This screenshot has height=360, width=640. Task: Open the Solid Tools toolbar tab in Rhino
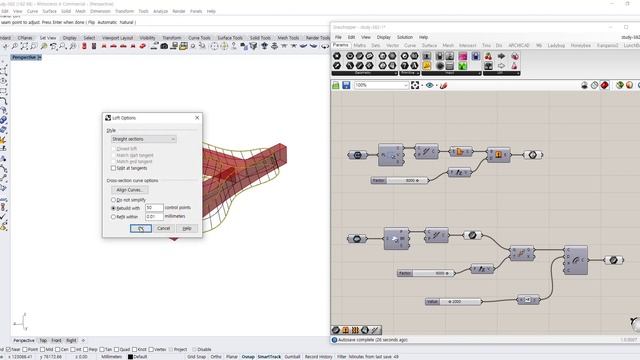260,38
